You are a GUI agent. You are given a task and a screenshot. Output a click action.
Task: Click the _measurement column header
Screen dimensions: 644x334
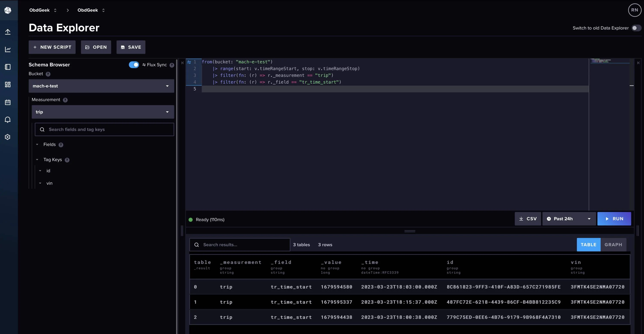coord(240,262)
